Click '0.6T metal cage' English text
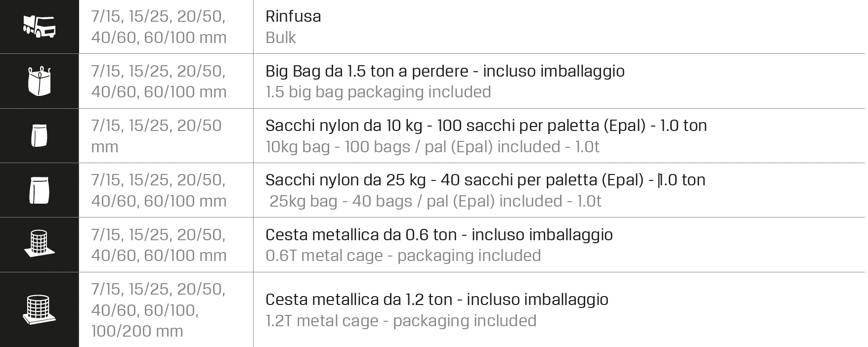Screen dimensions: 868x347 pyautogui.click(x=403, y=256)
